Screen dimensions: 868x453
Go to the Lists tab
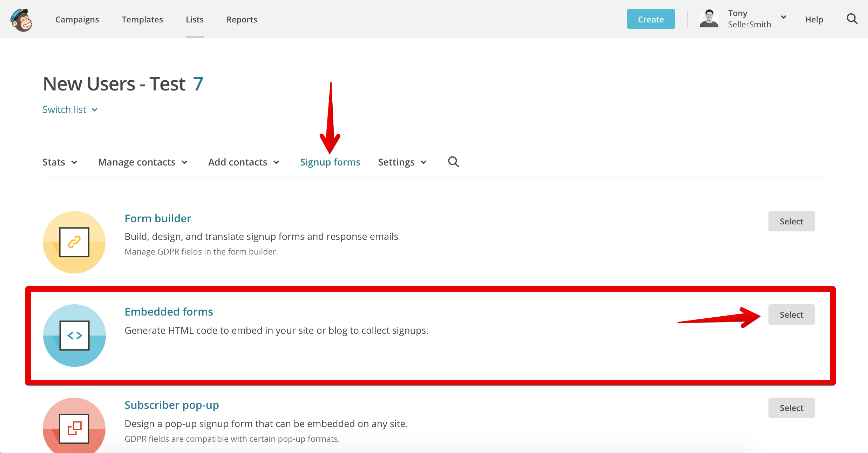195,20
